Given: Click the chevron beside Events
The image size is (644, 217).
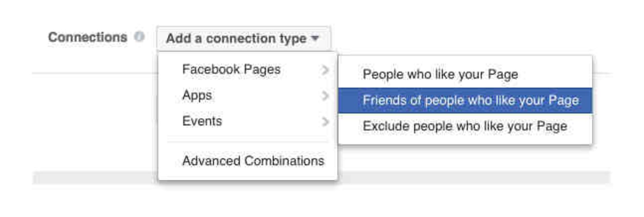Looking at the screenshot, I should pos(325,121).
